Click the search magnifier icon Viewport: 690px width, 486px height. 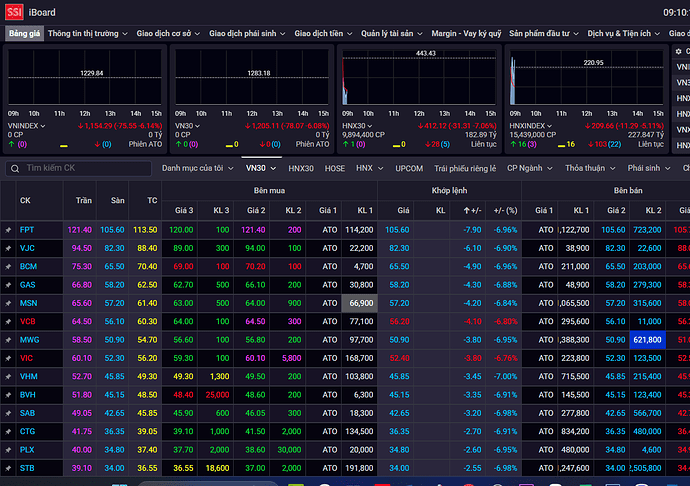[14, 168]
